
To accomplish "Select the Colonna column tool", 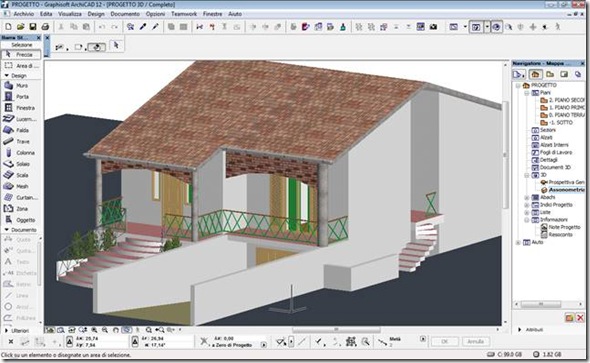I will (x=21, y=153).
